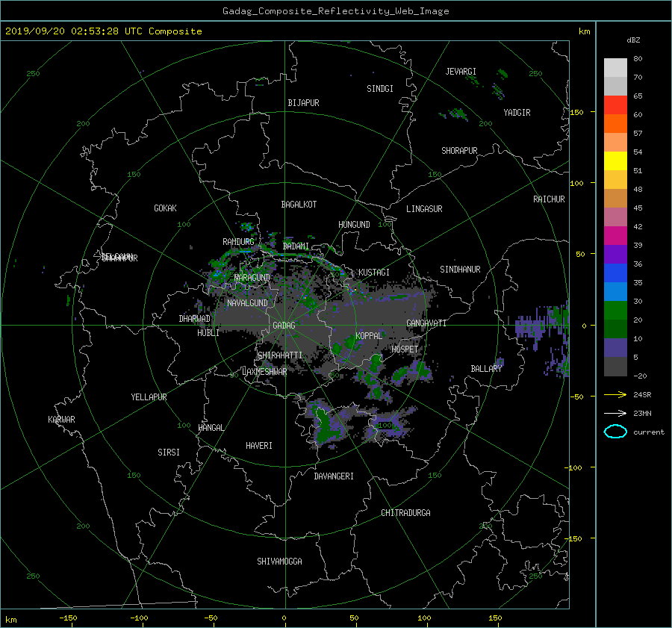Click the BADAMI city label
The width and height of the screenshot is (672, 628).
pyautogui.click(x=296, y=246)
